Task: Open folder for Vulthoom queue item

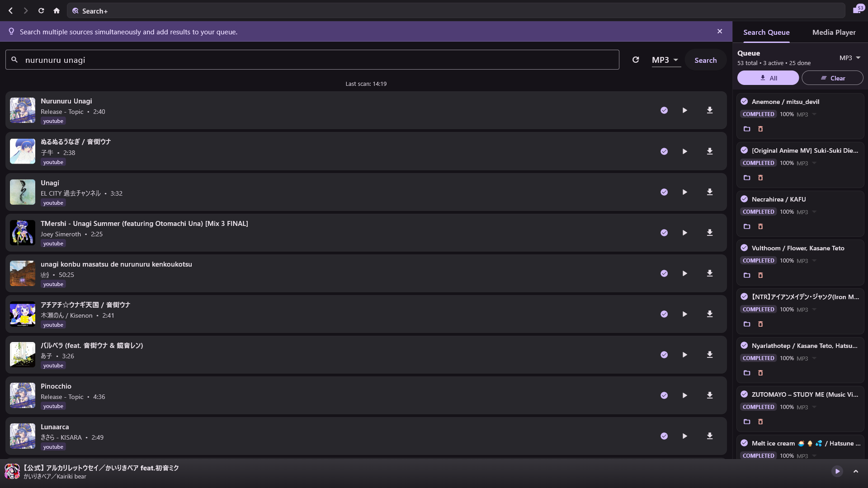Action: coord(747,275)
